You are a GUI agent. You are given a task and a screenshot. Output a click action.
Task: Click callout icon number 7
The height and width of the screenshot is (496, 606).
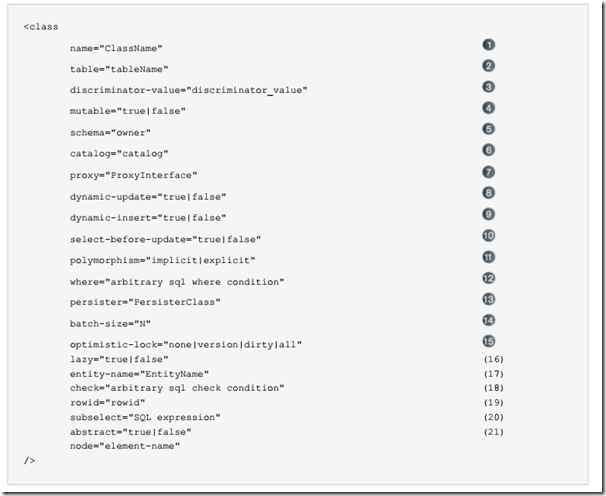coord(489,172)
